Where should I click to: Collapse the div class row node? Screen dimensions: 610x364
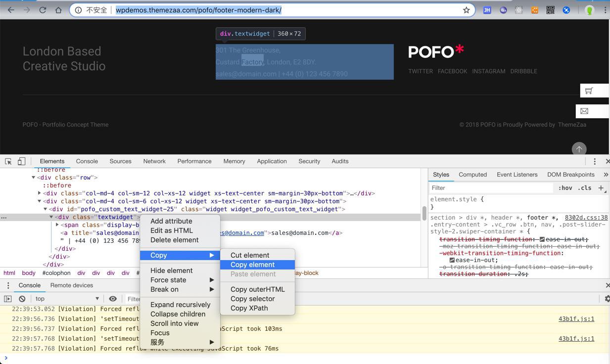(34, 178)
